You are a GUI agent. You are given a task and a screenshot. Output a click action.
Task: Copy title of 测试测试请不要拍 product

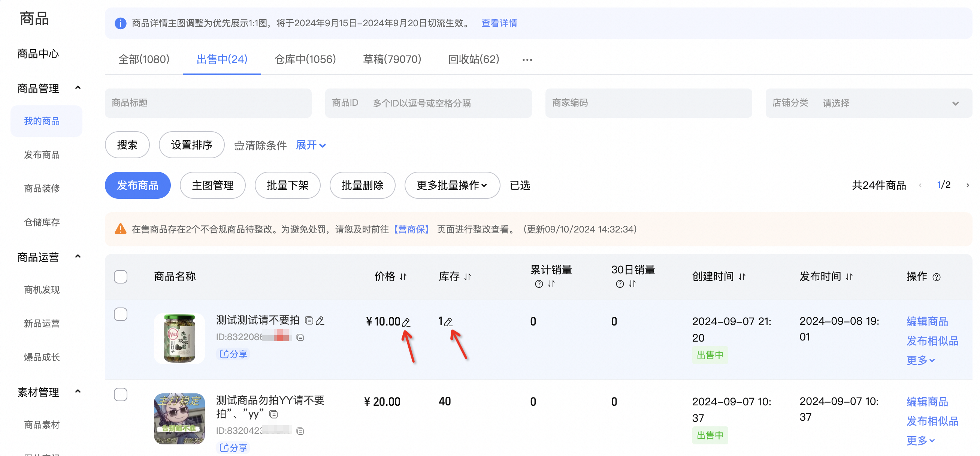(x=309, y=321)
